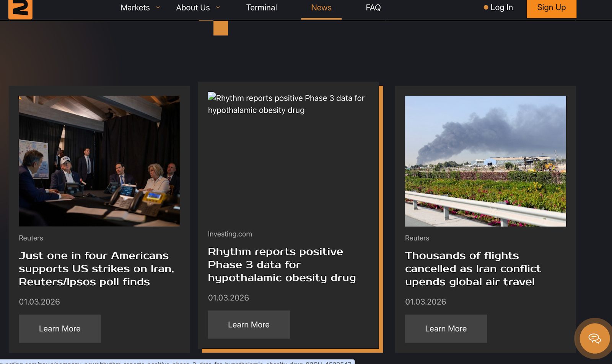Open the Reuters/Ipsos poll meeting photo
Image resolution: width=612 pixels, height=364 pixels.
(99, 161)
